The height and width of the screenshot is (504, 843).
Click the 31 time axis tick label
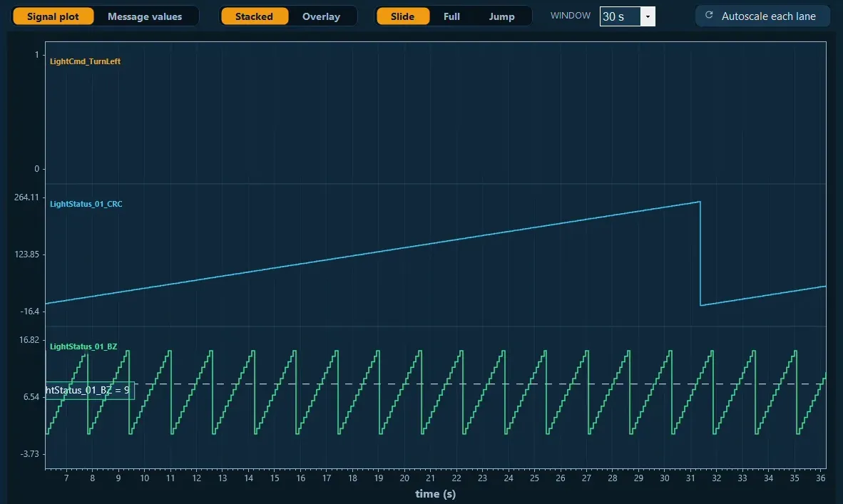click(690, 478)
